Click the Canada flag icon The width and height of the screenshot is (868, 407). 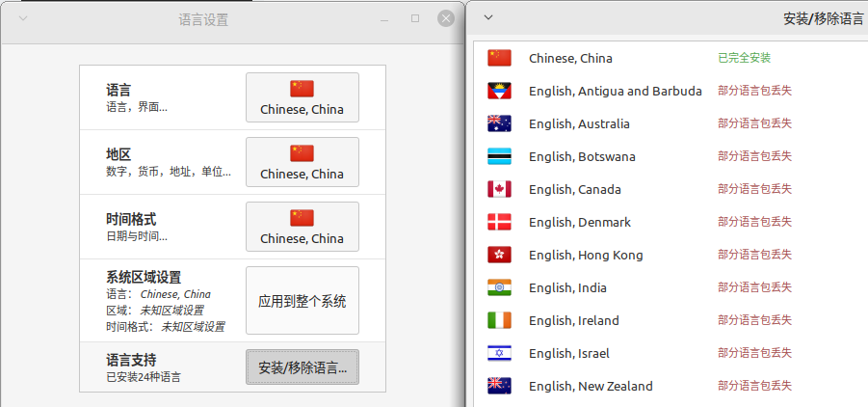(x=499, y=189)
